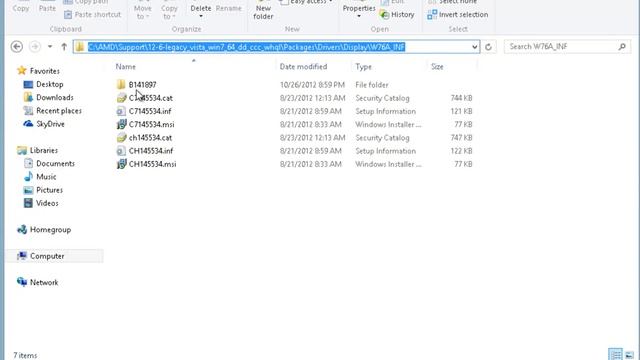
Task: Open the Videos library
Action: pyautogui.click(x=47, y=203)
